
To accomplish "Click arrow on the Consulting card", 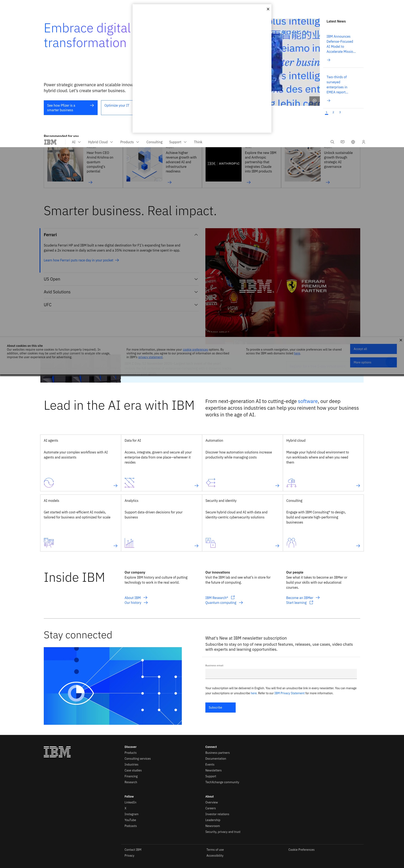I will [x=358, y=546].
